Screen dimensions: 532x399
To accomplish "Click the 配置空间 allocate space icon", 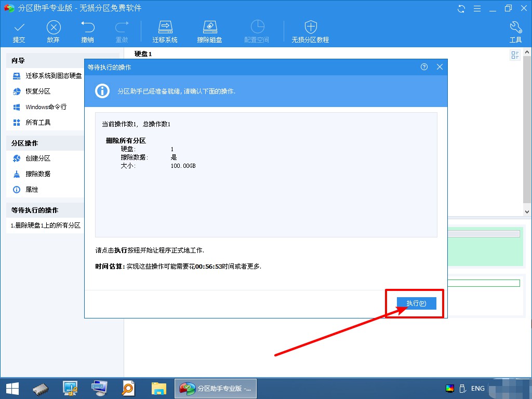I will (x=257, y=32).
